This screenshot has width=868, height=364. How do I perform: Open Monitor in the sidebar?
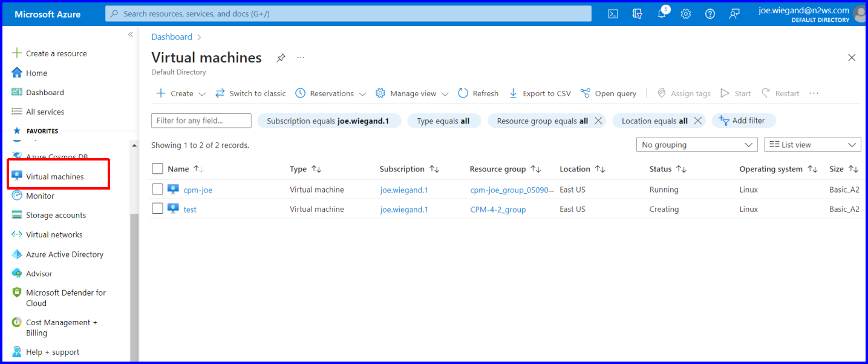(x=33, y=196)
